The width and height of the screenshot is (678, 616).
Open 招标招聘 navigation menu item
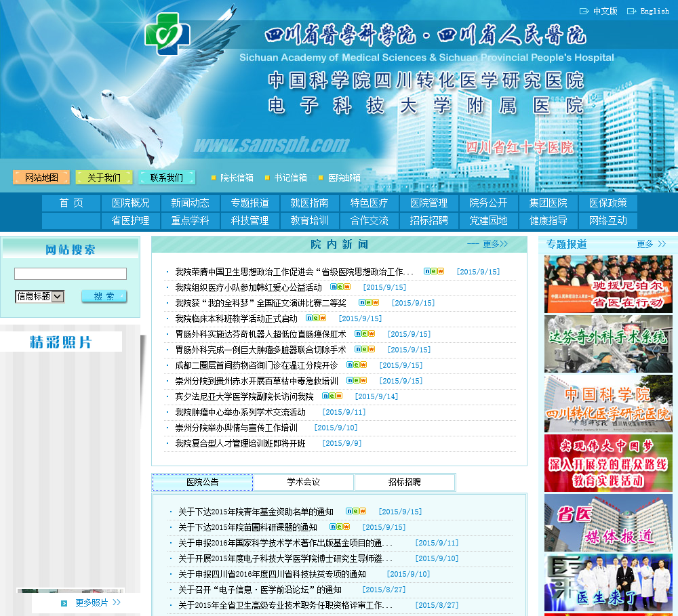(428, 220)
